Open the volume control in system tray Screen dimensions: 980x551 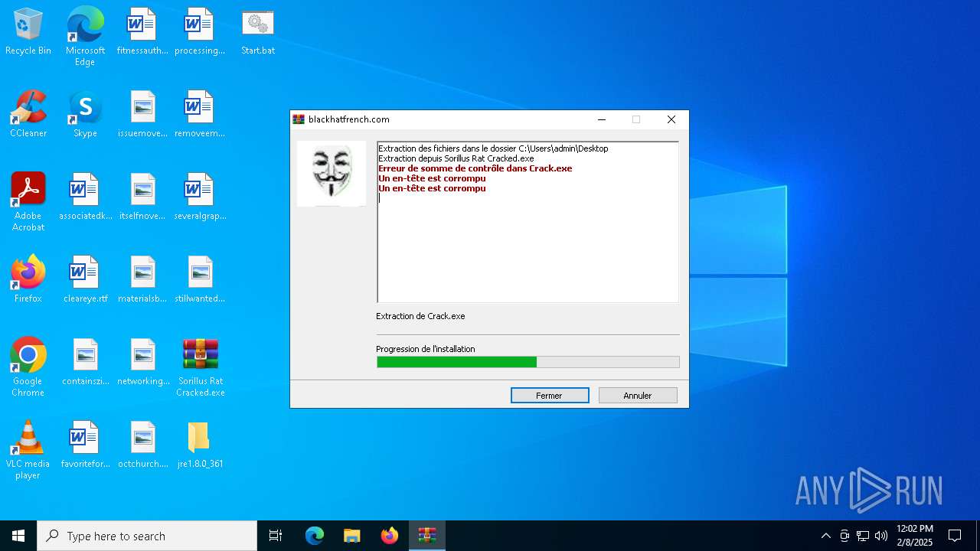(x=881, y=536)
